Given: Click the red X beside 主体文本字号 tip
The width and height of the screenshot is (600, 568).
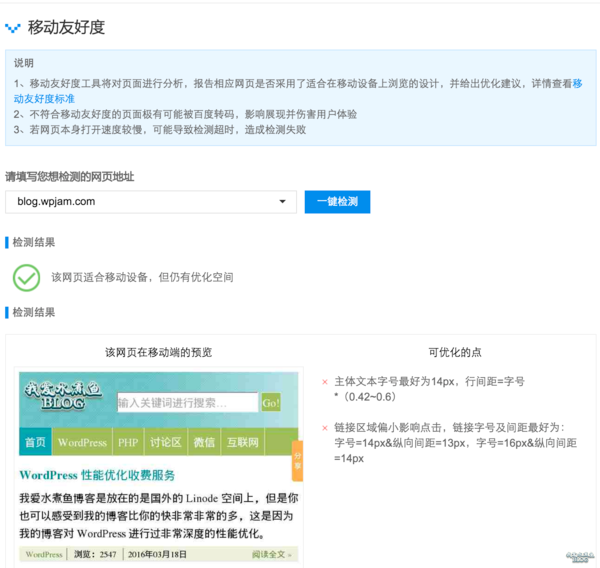Looking at the screenshot, I should (x=324, y=381).
